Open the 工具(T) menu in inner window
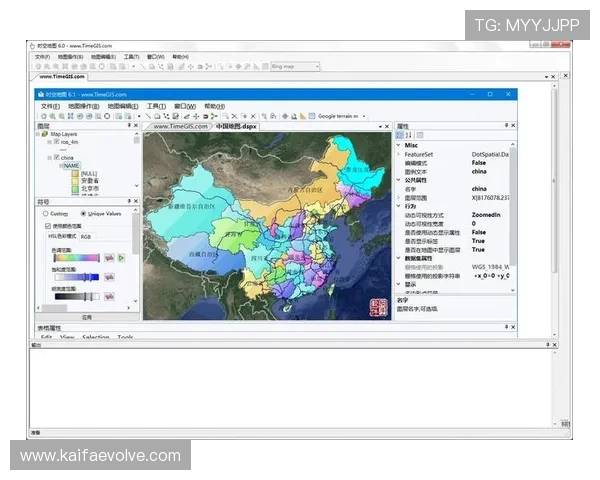600x480 pixels. tap(156, 106)
